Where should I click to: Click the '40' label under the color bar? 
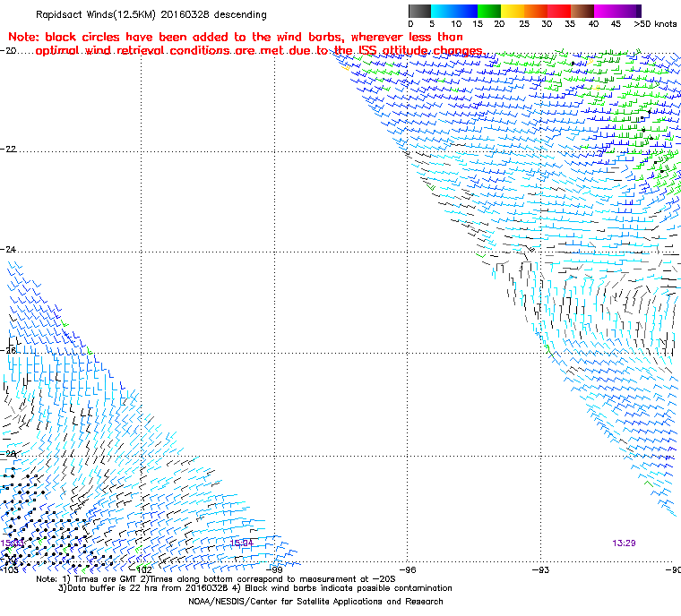[x=593, y=24]
